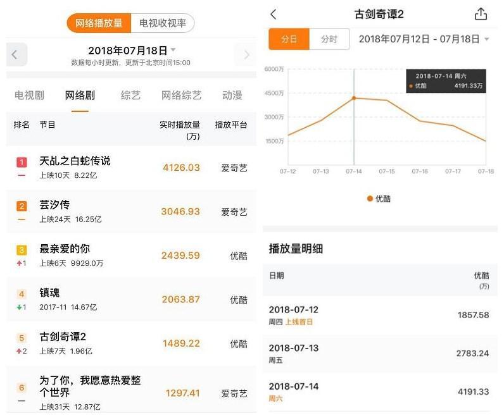
Task: Tap the rank 1 red badge
Action: 22,162
